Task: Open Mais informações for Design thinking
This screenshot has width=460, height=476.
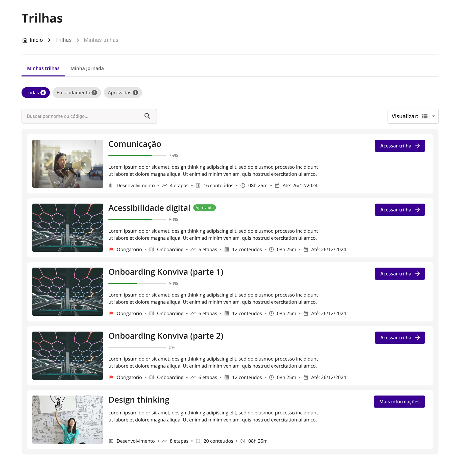Action: coord(399,402)
